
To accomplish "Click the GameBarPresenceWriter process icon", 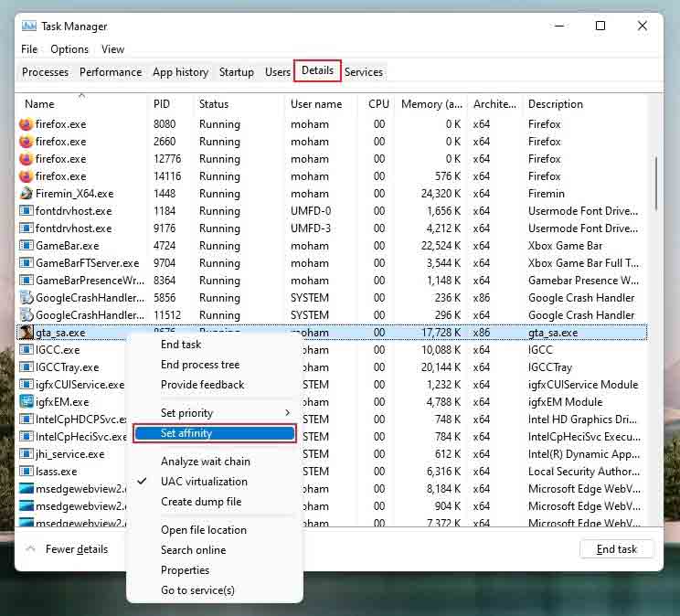I will (26, 281).
